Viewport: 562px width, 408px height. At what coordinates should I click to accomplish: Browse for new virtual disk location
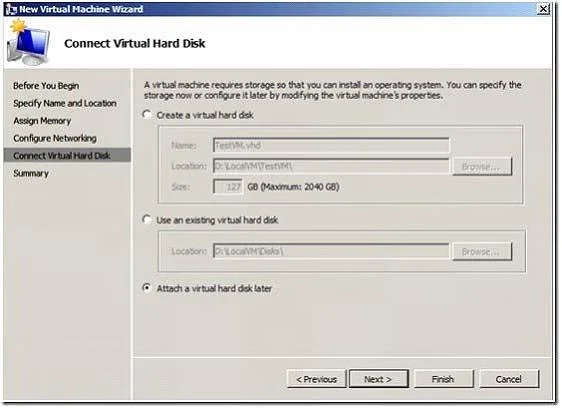pyautogui.click(x=482, y=166)
